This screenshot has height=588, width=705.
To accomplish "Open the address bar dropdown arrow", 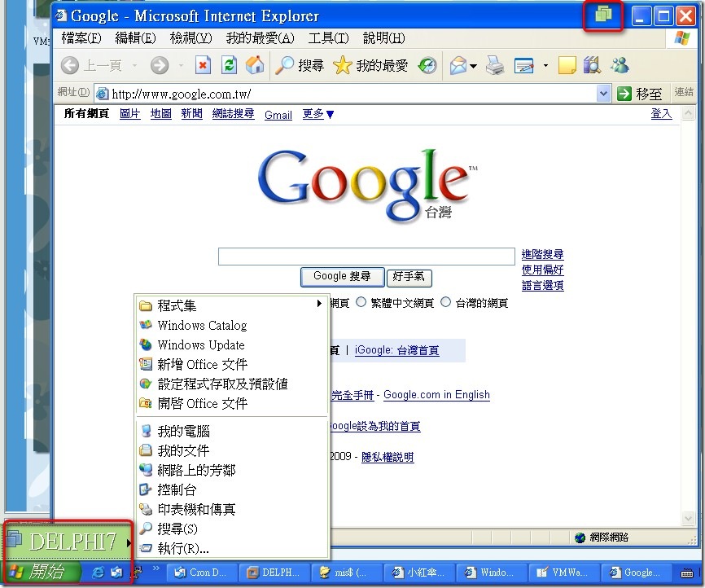I will (603, 94).
